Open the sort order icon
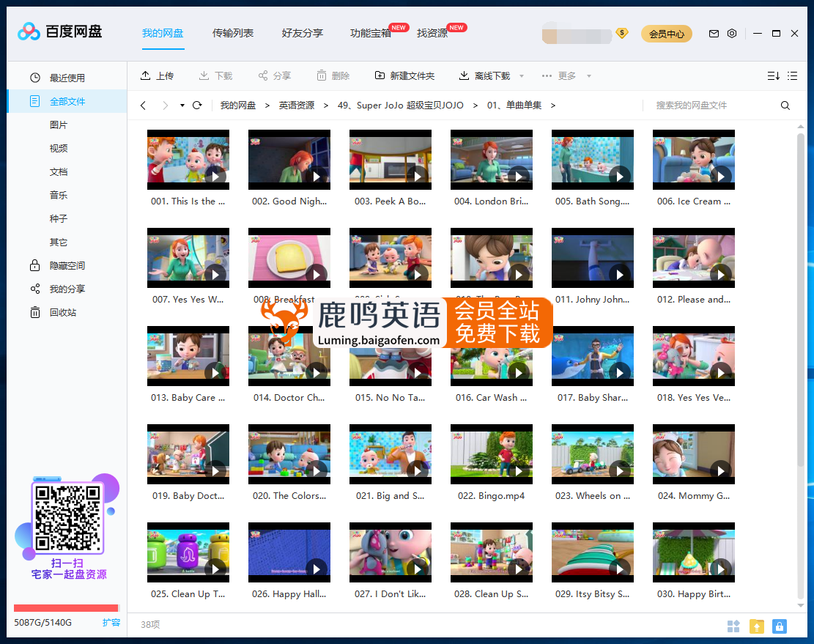 tap(773, 76)
